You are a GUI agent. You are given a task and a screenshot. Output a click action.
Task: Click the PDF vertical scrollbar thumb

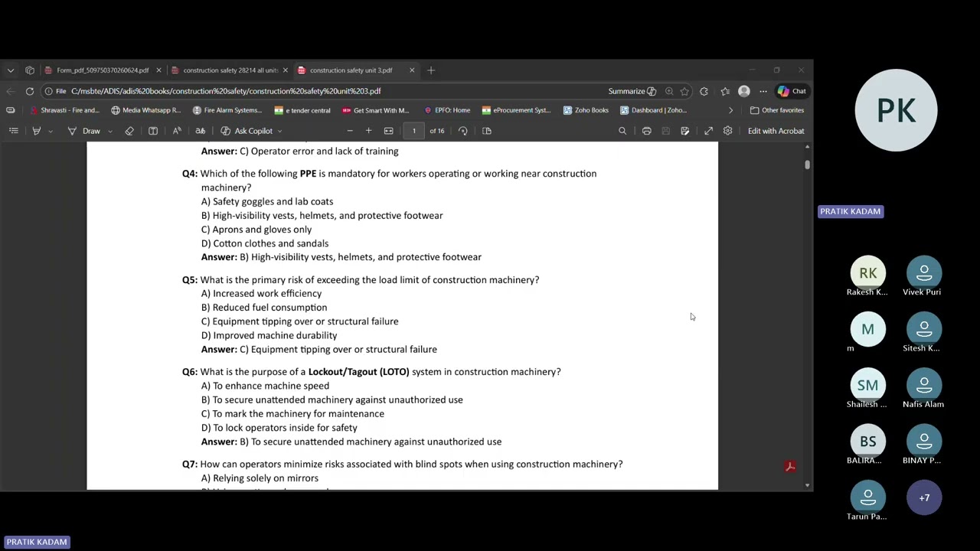[807, 165]
